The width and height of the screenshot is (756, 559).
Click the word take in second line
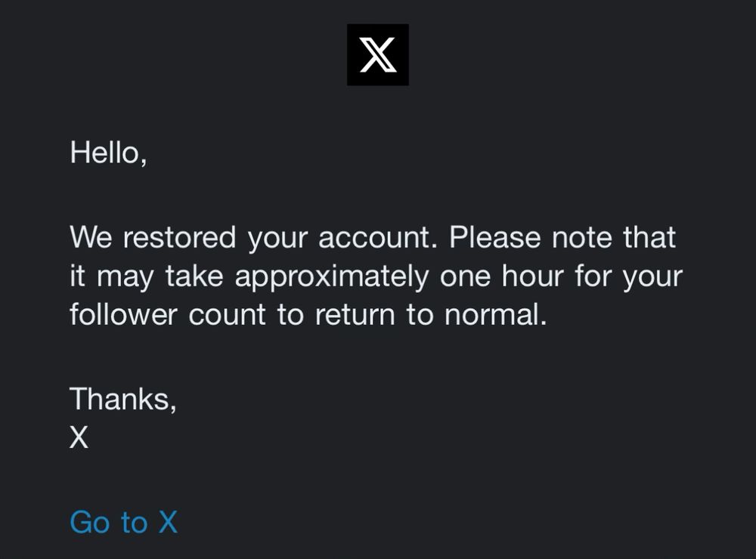coord(194,276)
